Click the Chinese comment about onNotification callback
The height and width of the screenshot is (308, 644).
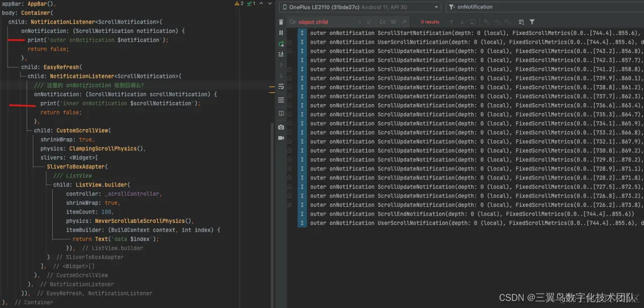(x=89, y=86)
